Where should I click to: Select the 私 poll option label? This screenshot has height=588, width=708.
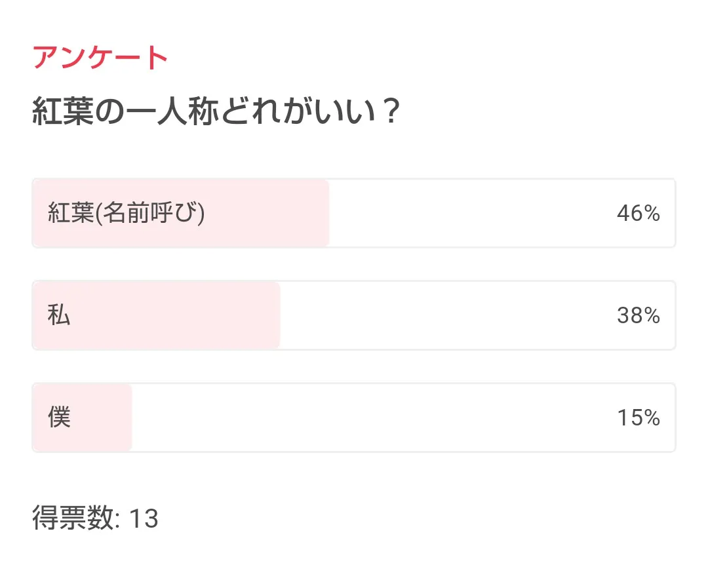pos(59,316)
